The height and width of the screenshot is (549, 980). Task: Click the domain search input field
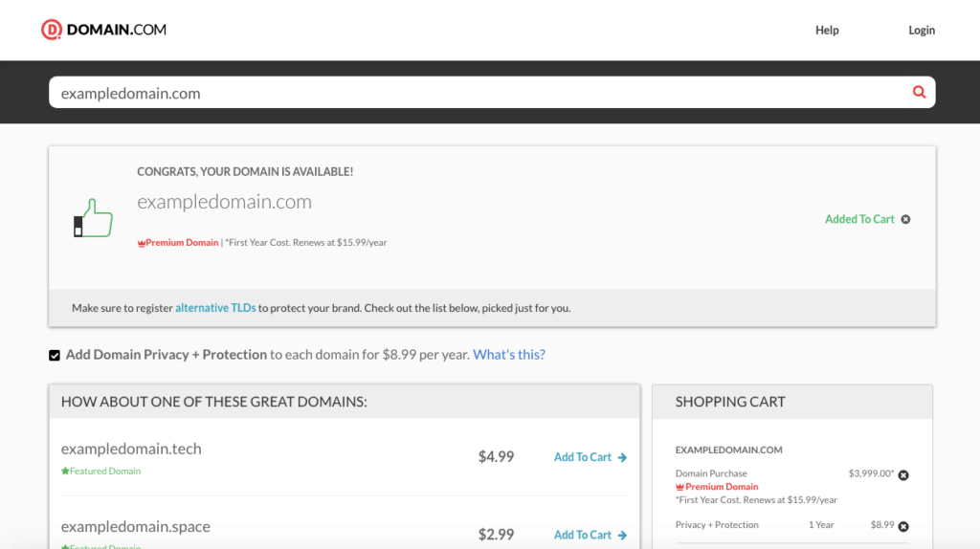479,93
